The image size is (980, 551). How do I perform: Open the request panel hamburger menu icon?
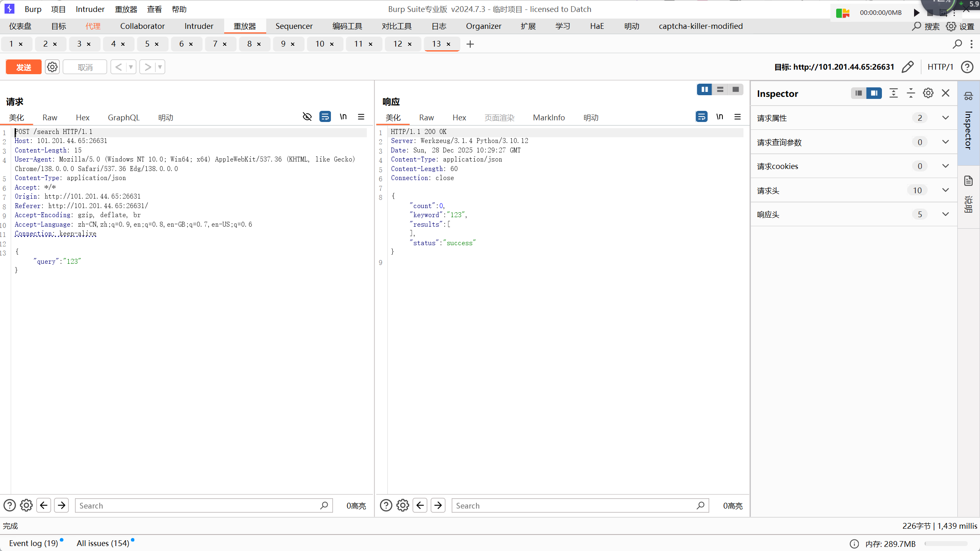tap(361, 117)
